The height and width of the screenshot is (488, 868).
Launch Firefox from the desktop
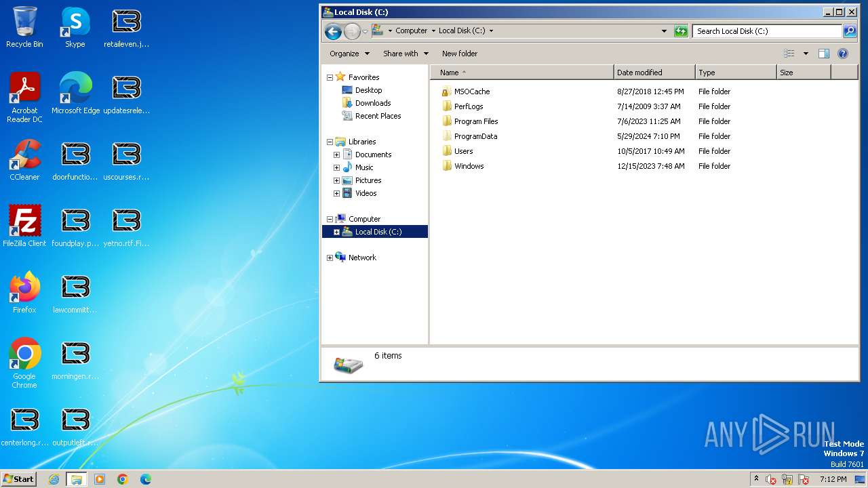(24, 293)
